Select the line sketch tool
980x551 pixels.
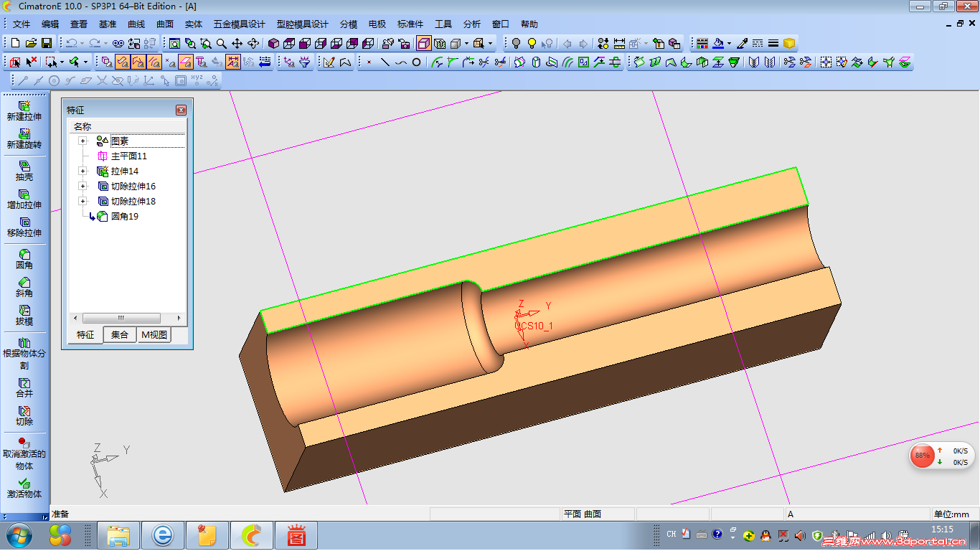(385, 62)
